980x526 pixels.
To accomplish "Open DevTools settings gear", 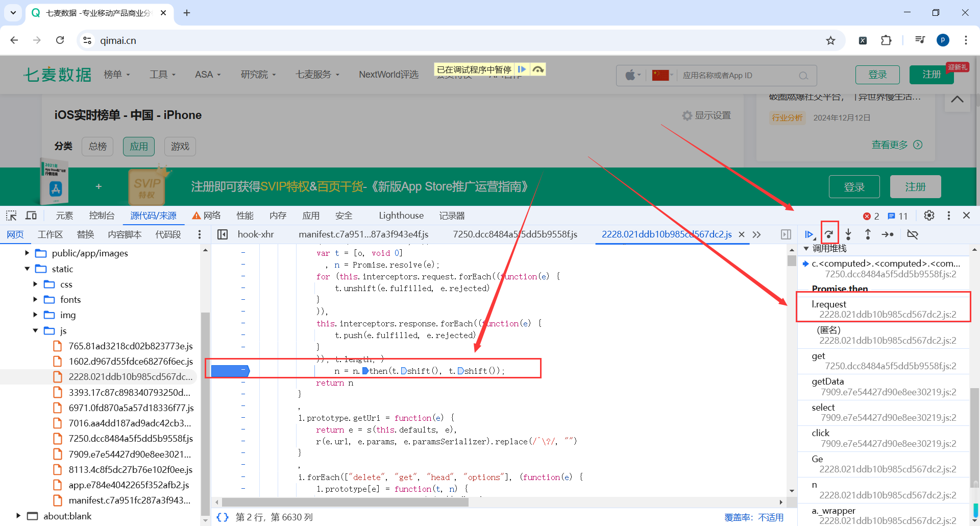I will (929, 216).
